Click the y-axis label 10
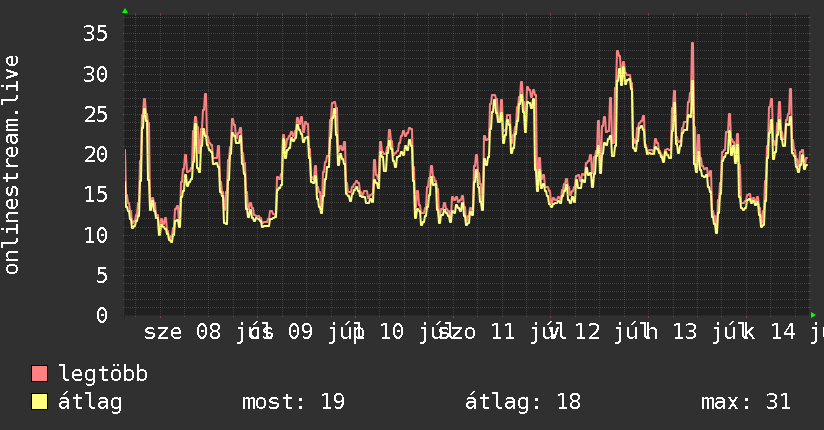Screen dimensions: 824x430 click(x=96, y=234)
